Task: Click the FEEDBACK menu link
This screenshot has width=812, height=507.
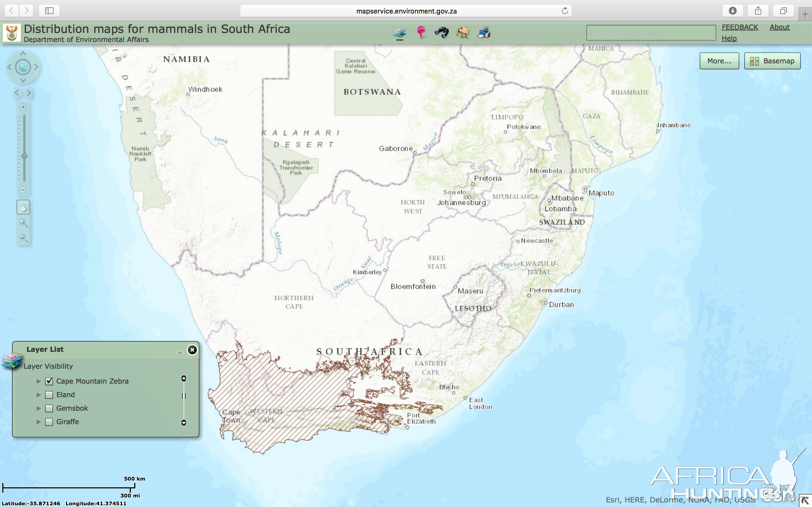Action: (x=740, y=27)
